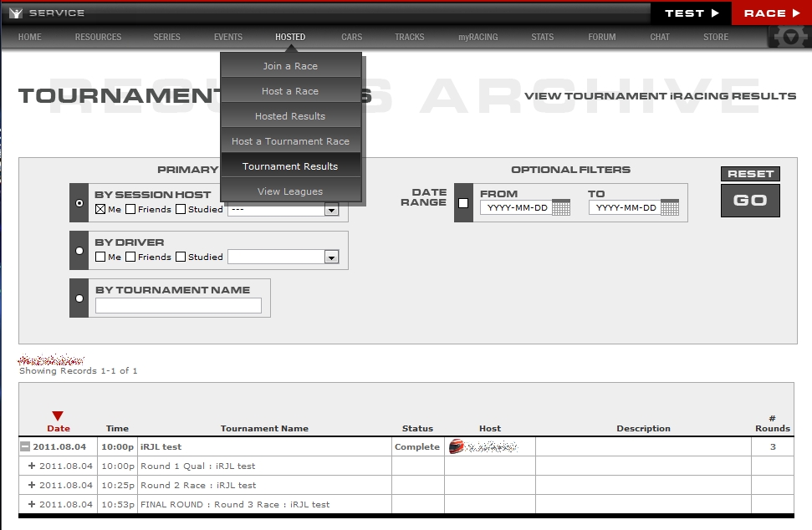Focus the By Tournament Name text field
The image size is (812, 530).
point(178,305)
